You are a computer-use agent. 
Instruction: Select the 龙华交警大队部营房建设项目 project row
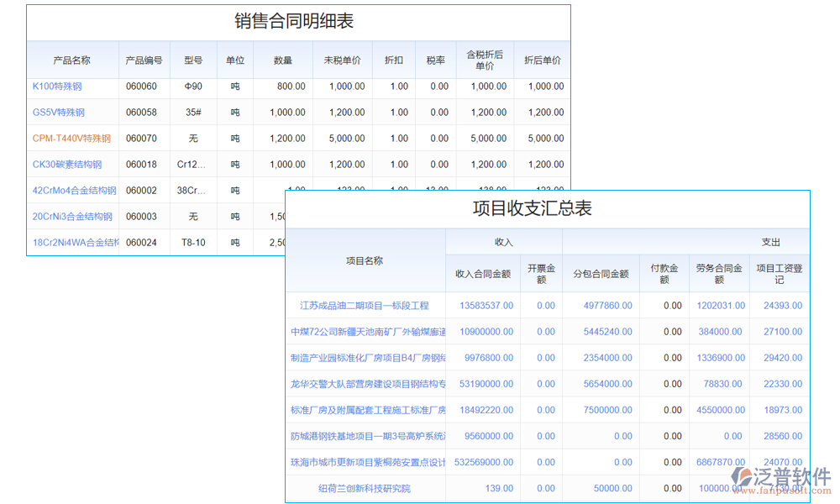(x=368, y=384)
